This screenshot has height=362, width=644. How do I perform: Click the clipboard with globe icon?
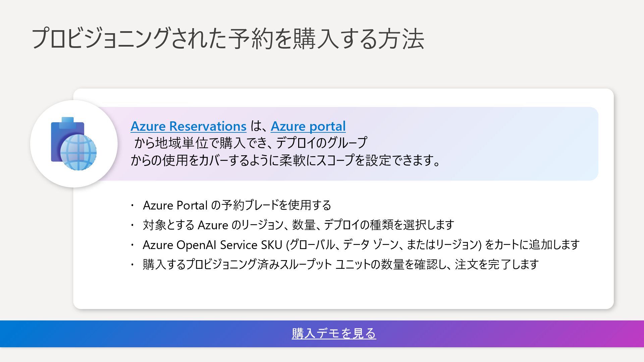click(x=73, y=143)
